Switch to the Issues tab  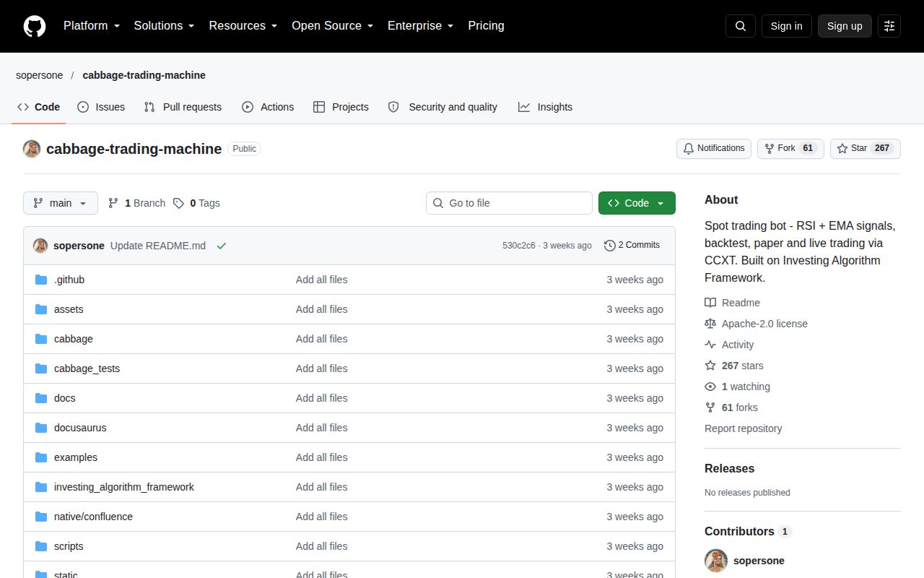pyautogui.click(x=101, y=107)
